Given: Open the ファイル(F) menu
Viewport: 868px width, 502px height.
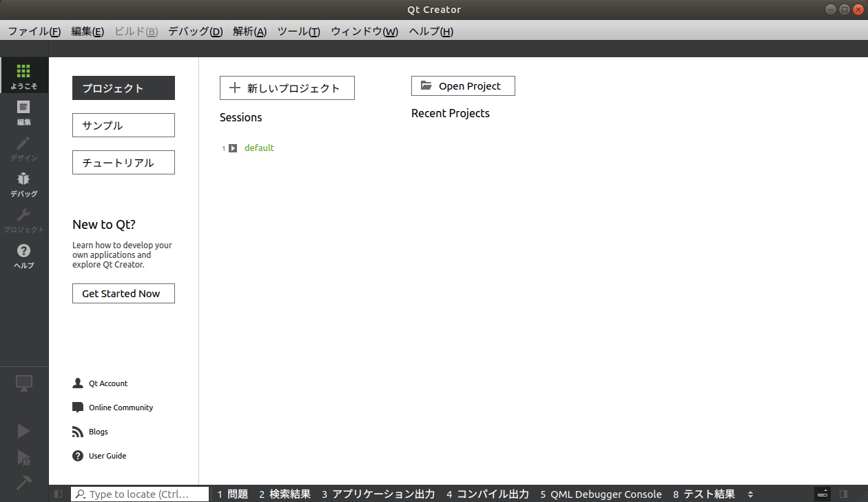Looking at the screenshot, I should tap(34, 32).
